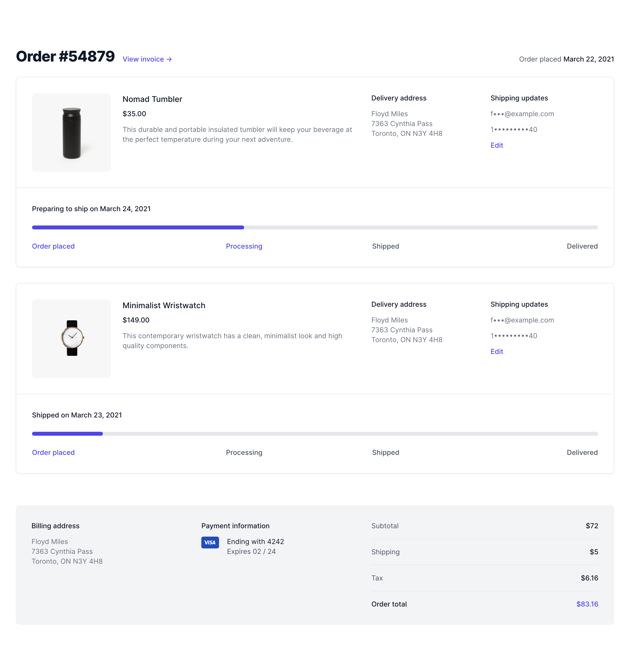630x672 pixels.
Task: Edit shipping updates for Minimalist Wristwatch
Action: [497, 352]
